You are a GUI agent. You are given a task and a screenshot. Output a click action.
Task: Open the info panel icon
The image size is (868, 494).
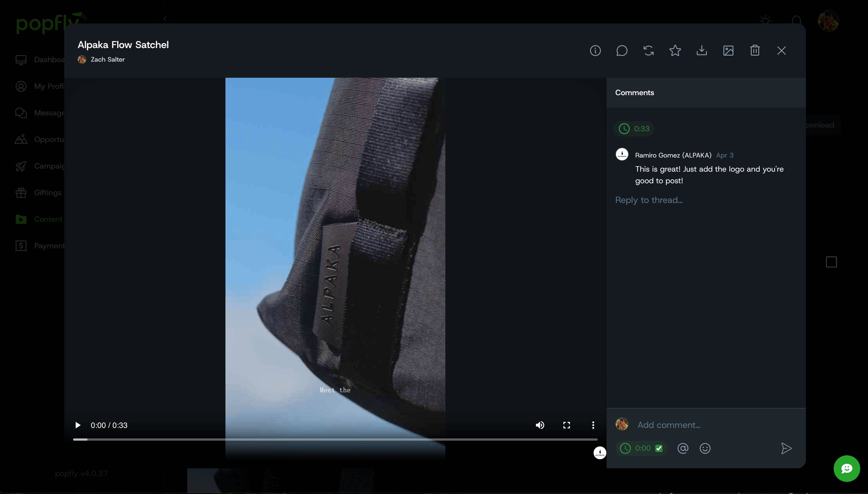coord(595,50)
